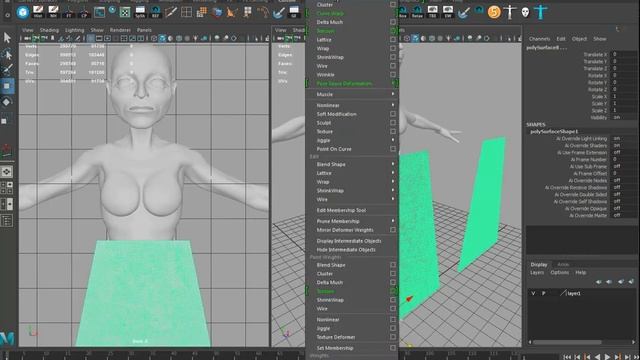Activate the Paint Selection brush tool

(x=7, y=69)
